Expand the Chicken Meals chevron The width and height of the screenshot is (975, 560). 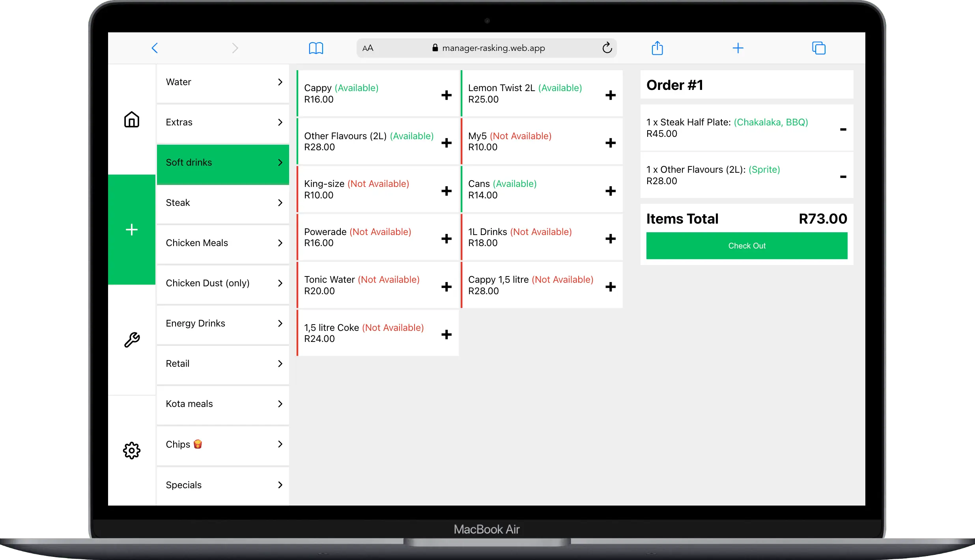[x=280, y=243]
